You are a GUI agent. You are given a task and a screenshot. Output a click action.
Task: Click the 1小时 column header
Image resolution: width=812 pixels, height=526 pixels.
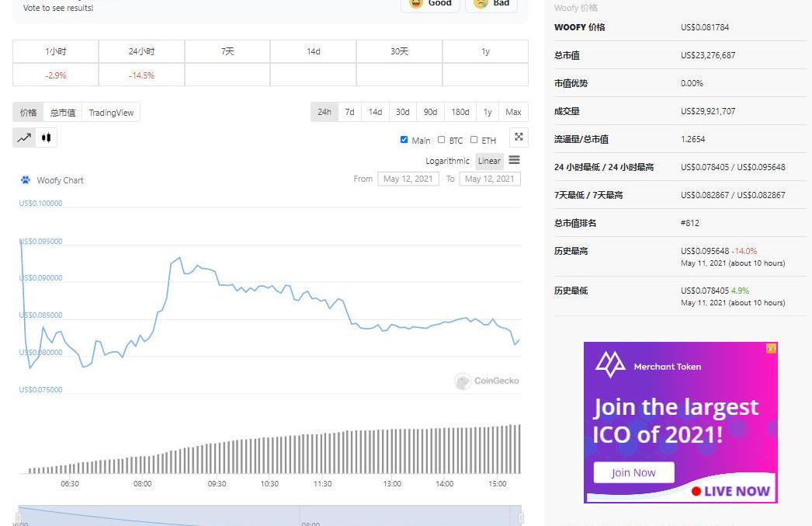[x=55, y=51]
